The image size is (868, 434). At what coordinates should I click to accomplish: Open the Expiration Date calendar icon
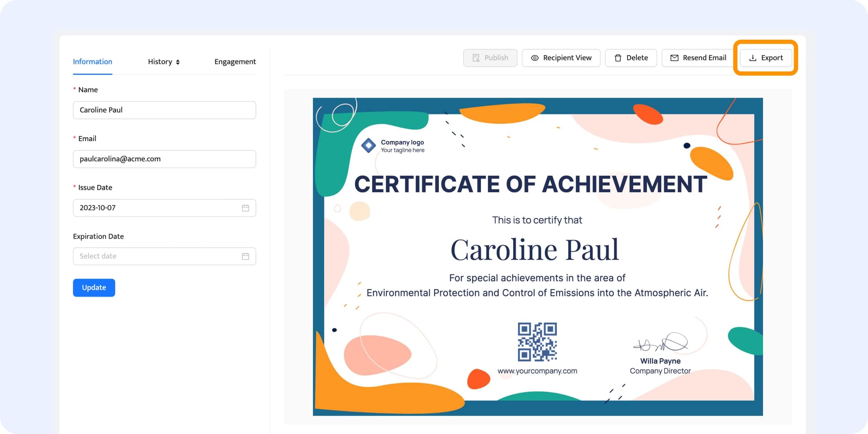(x=245, y=256)
